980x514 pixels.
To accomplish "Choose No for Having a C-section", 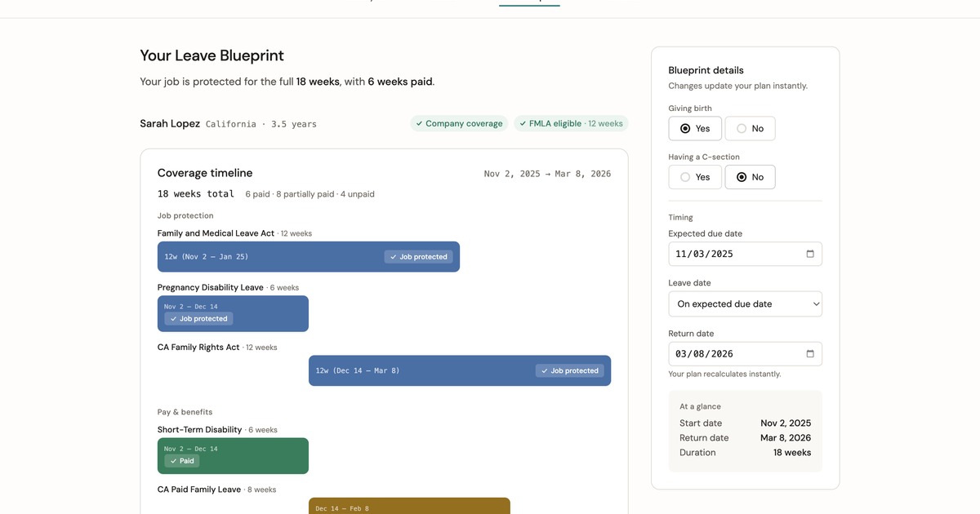I will [750, 177].
